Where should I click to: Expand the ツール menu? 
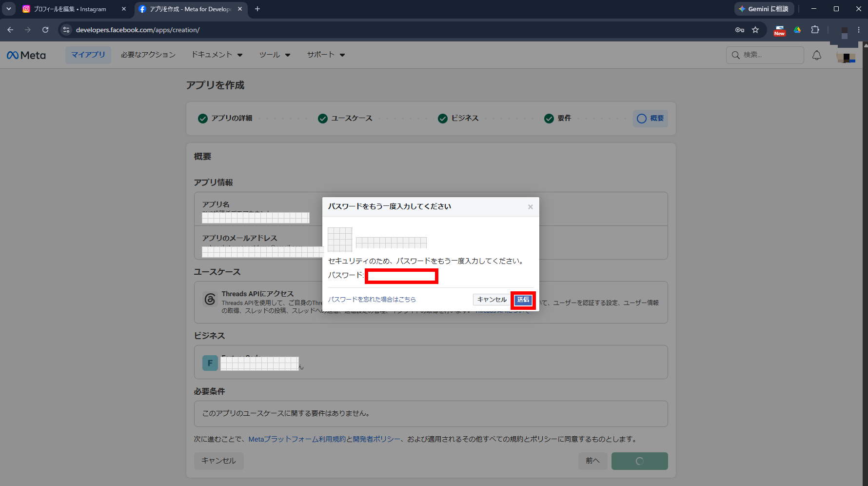click(x=275, y=55)
